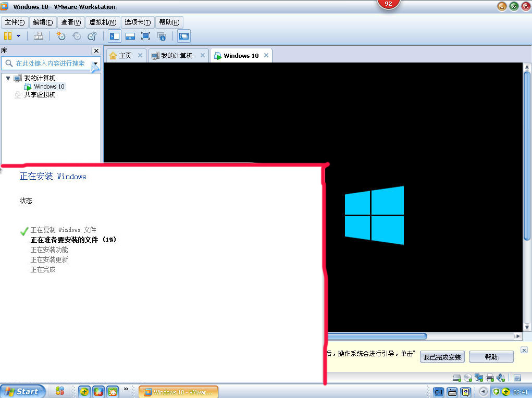532x398 pixels.
Task: Click the taskbar clock 22:41
Action: coord(521,392)
